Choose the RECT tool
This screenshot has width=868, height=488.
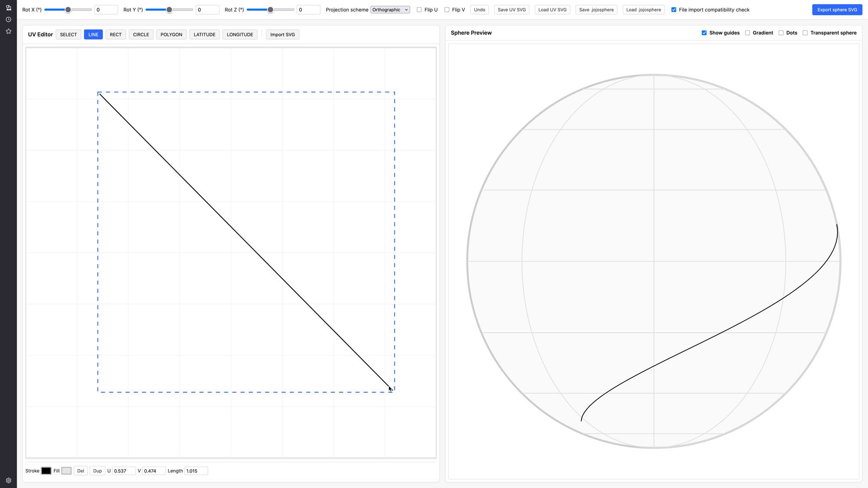(115, 35)
